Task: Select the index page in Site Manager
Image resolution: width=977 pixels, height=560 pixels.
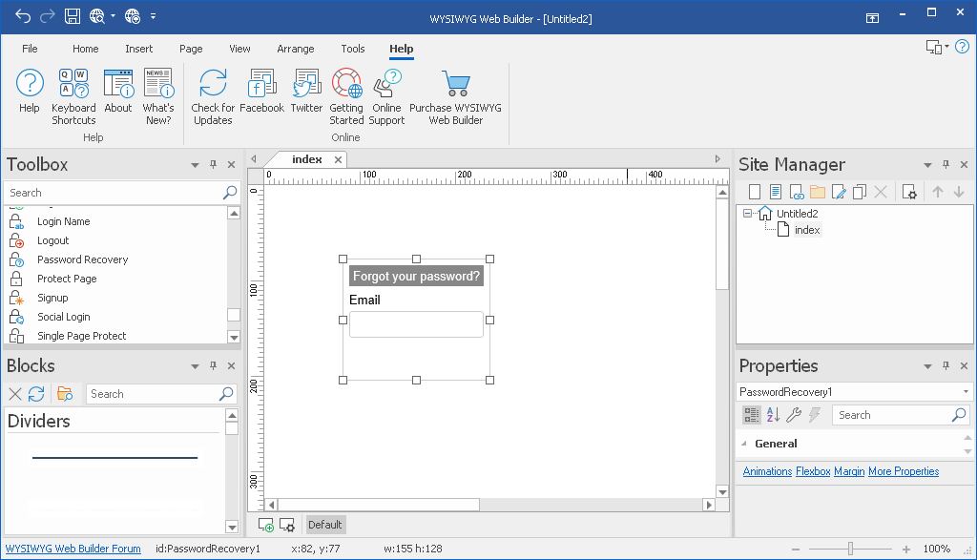Action: [x=807, y=230]
